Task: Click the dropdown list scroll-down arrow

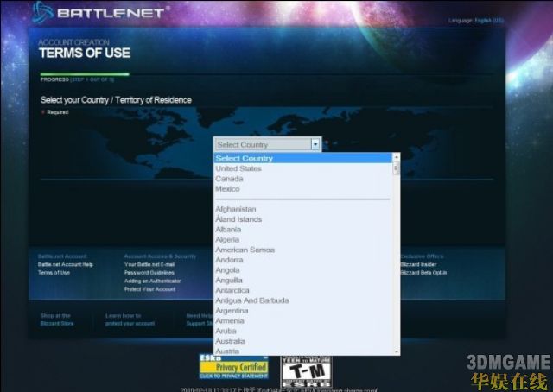Action: [x=396, y=351]
